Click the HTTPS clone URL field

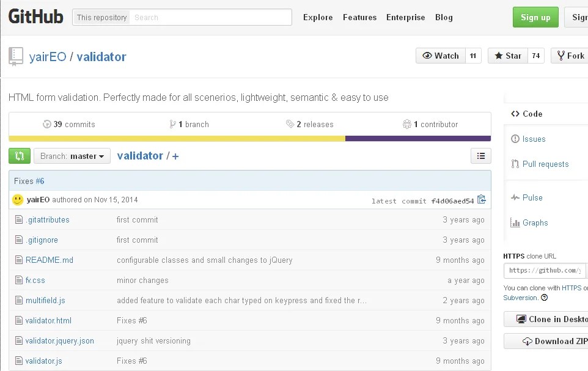pyautogui.click(x=545, y=270)
